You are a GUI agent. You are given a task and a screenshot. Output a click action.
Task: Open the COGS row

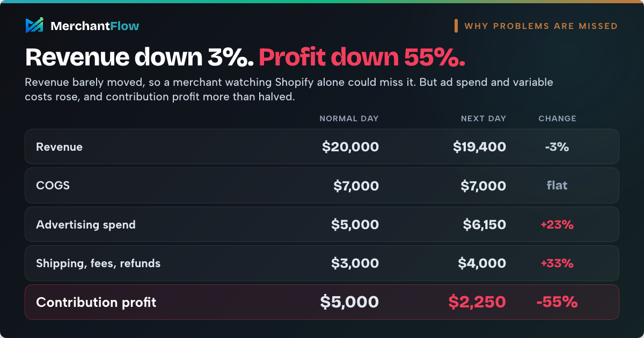[x=322, y=186]
